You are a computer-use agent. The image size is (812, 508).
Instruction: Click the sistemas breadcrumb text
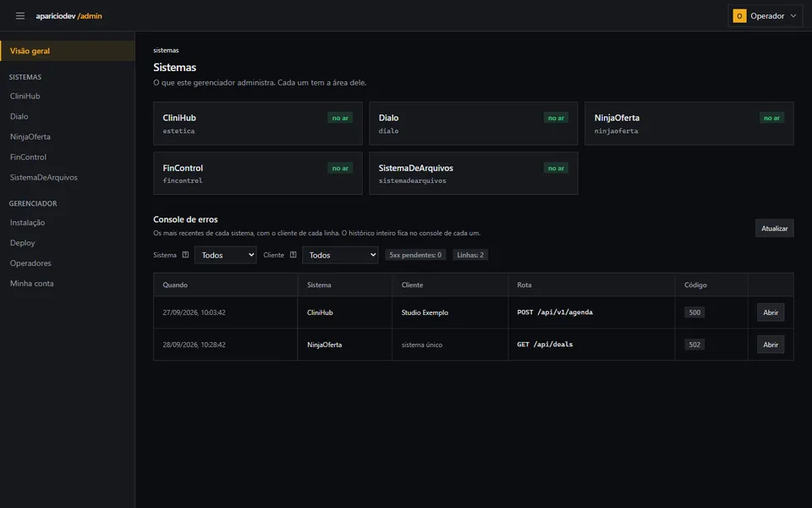click(x=166, y=50)
